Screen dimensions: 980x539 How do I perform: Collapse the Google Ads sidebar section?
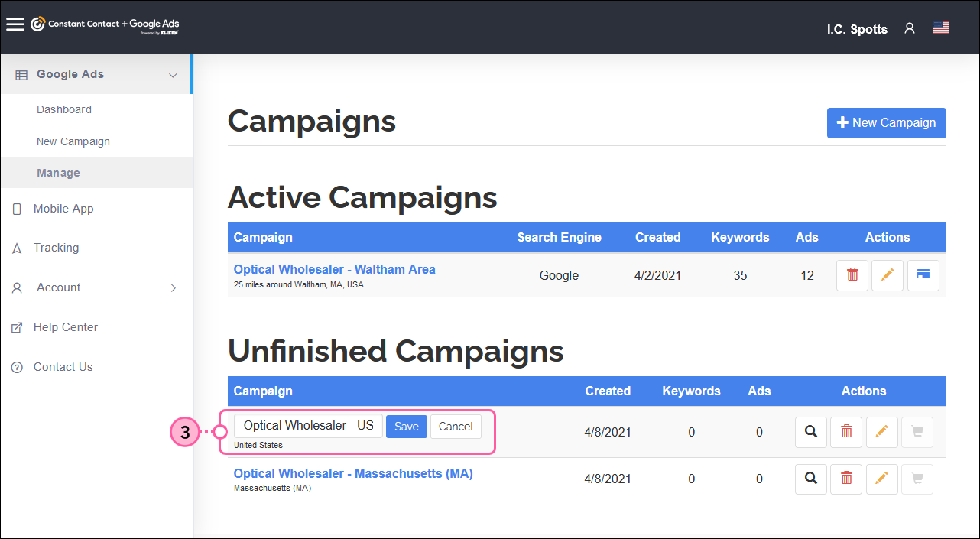[171, 74]
